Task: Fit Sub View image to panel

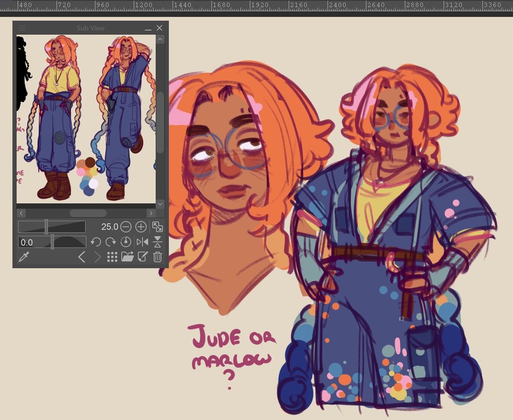Action: 157,227
